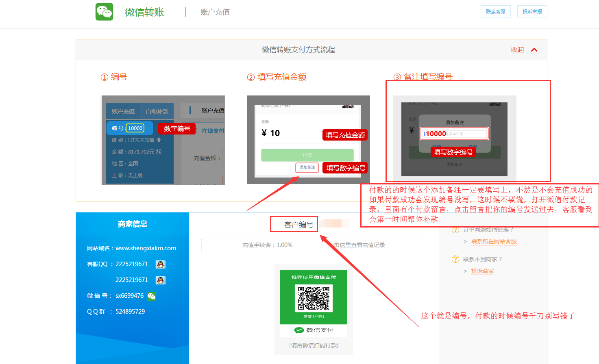
Task: Click the 充值手续费 1.00% text
Action: 267,245
